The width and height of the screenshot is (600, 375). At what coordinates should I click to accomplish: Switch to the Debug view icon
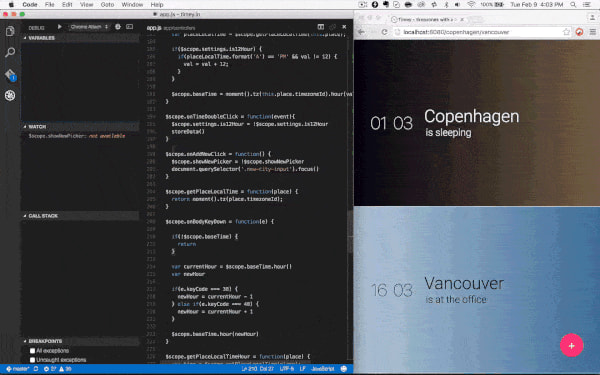tap(10, 95)
